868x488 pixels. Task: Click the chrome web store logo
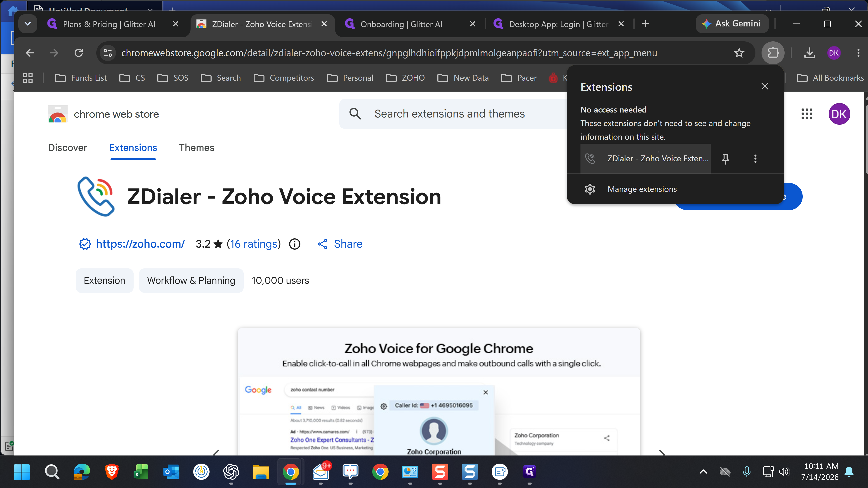pos(103,114)
